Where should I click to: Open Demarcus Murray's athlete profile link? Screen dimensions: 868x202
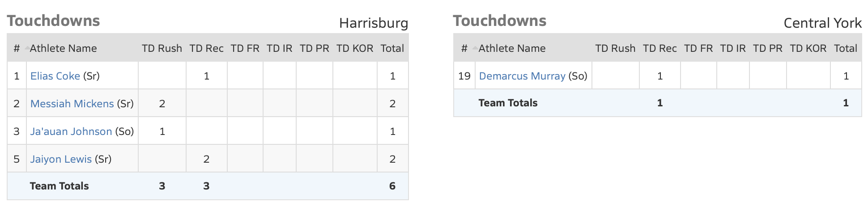point(522,76)
